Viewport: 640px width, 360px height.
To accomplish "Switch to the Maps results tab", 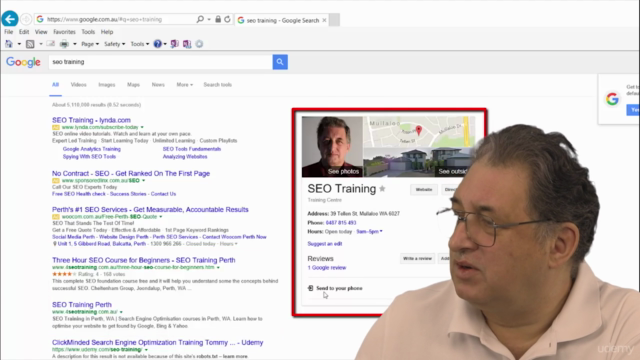I will click(133, 84).
